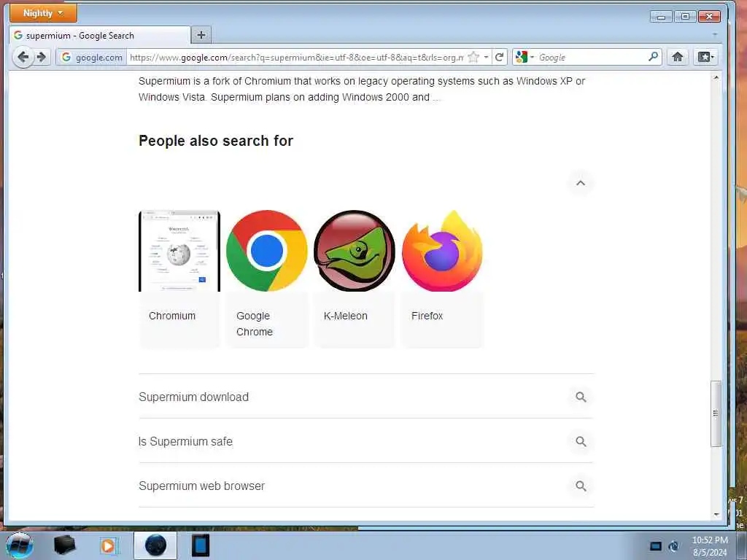
Task: Click the vertical scrollbar thumb
Action: pyautogui.click(x=716, y=413)
